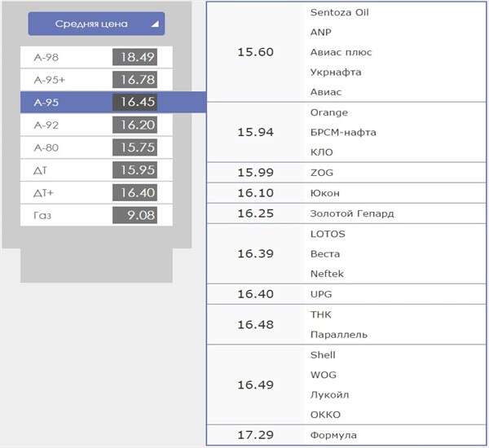This screenshot has width=489, height=448.
Task: Click Юкон station name
Action: (x=324, y=193)
